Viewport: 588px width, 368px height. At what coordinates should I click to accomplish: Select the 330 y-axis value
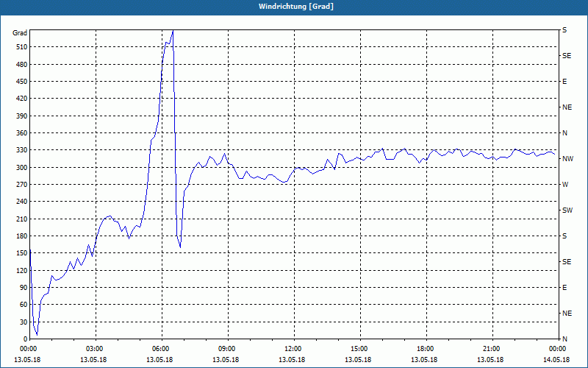coord(21,150)
